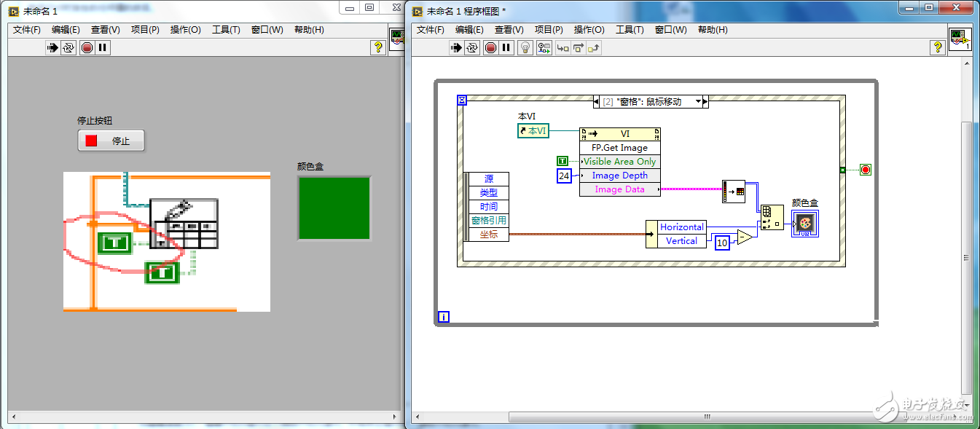Open 文件(F) menu in block diagram window
Viewport: 980px width, 429px height.
click(x=431, y=30)
